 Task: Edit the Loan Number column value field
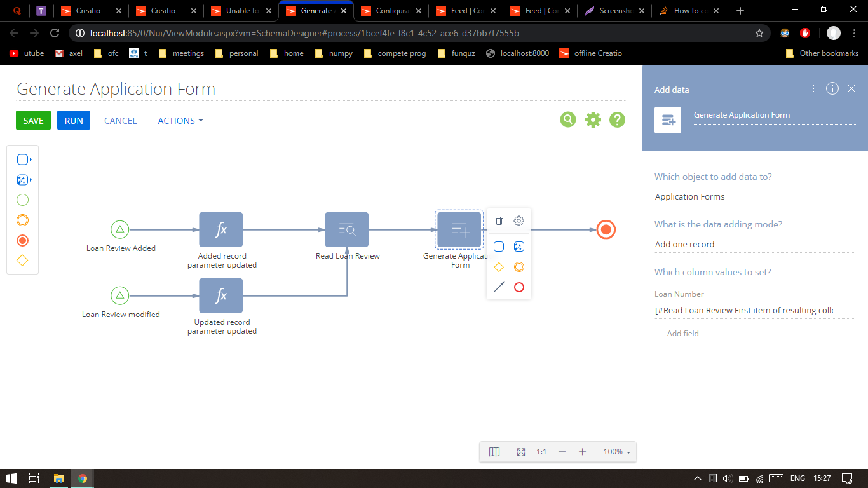(754, 311)
